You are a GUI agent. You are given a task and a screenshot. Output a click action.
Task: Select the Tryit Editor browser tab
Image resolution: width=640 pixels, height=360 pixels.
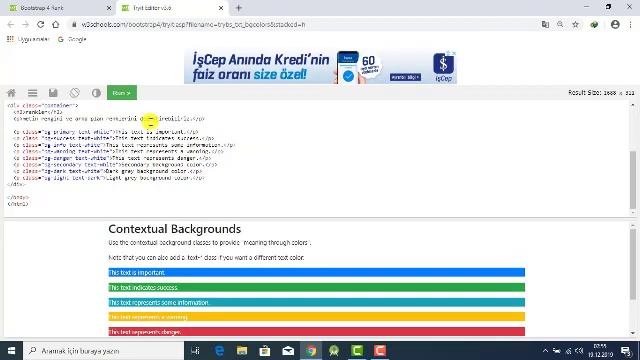(x=171, y=8)
